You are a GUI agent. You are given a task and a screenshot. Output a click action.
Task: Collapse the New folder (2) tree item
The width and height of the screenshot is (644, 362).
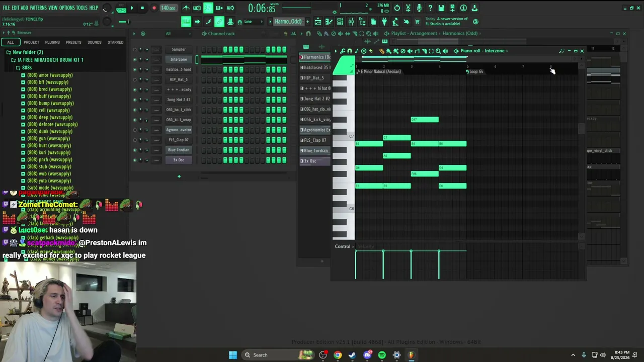pos(28,52)
